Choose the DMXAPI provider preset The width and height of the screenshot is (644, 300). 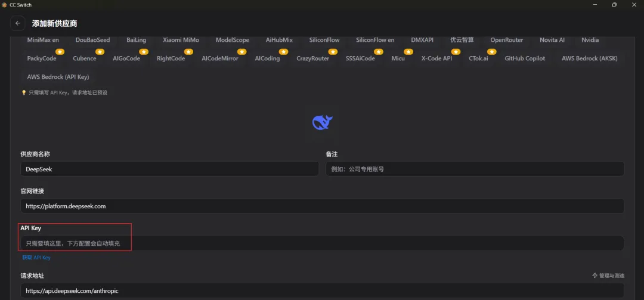422,40
